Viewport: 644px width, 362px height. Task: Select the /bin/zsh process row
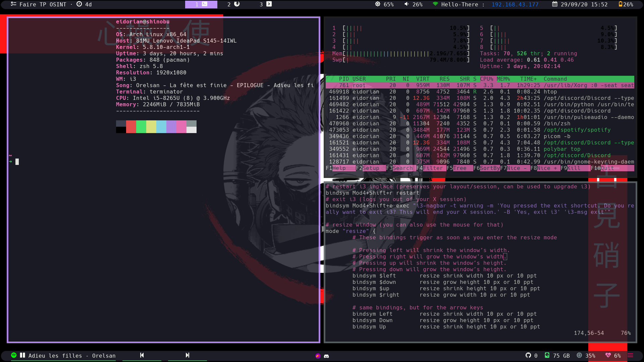(480, 124)
